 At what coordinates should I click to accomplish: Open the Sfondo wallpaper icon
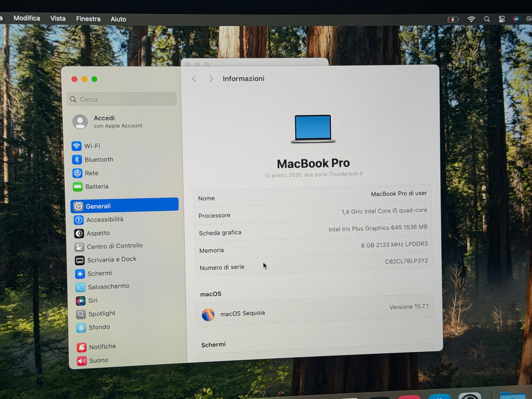click(81, 328)
